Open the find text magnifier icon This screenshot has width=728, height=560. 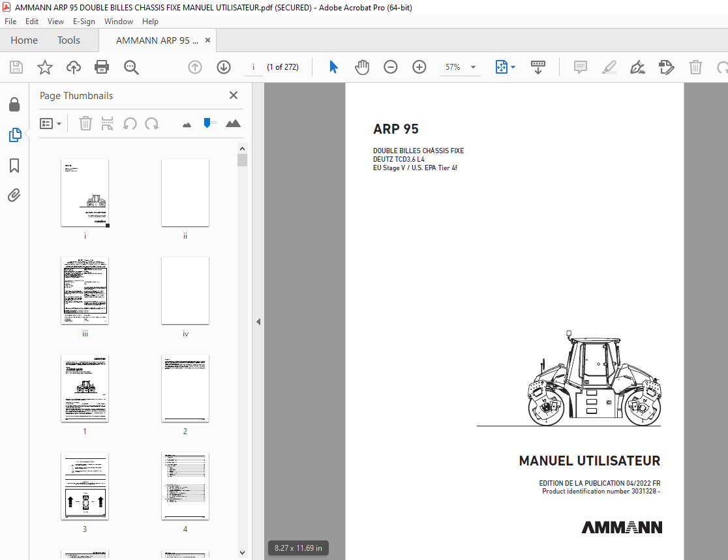[131, 67]
